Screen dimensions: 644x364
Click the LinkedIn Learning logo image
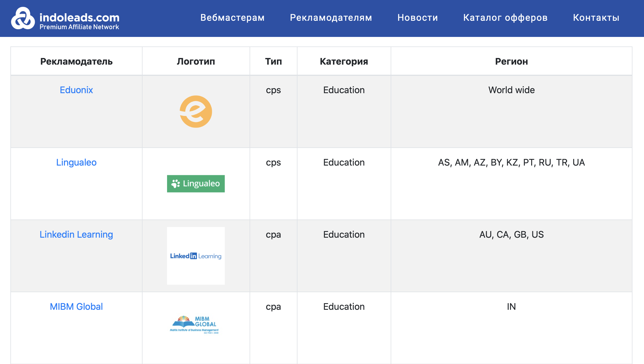(196, 256)
